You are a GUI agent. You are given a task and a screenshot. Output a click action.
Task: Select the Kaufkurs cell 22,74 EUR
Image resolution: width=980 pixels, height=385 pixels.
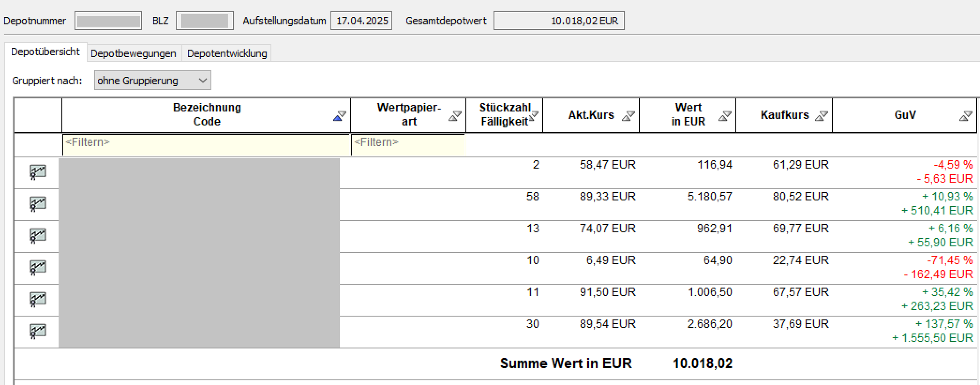coord(800,260)
